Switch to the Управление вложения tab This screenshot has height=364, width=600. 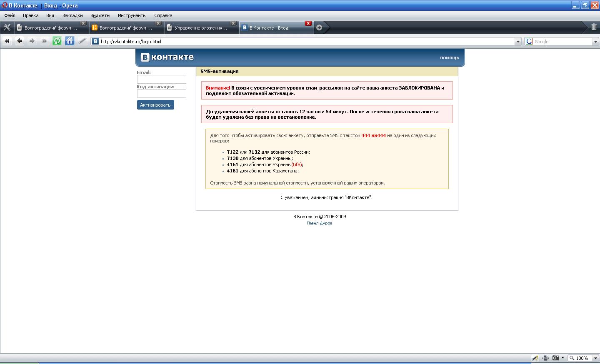201,28
